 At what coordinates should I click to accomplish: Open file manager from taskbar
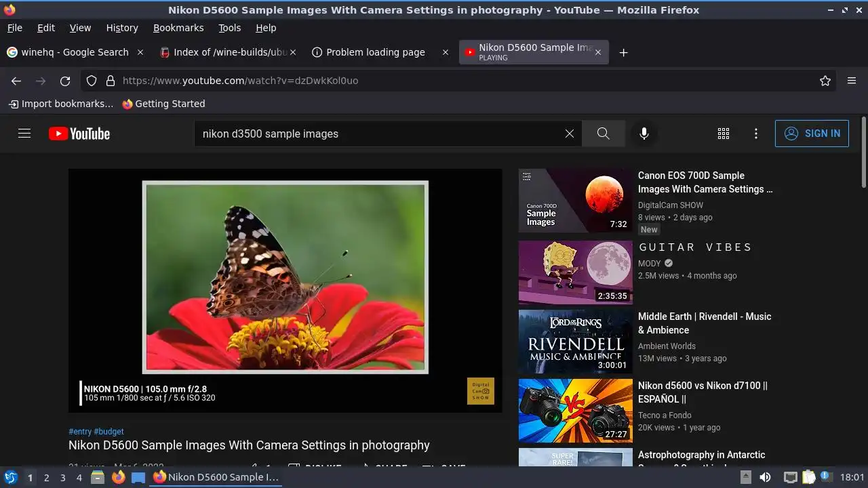point(98,477)
